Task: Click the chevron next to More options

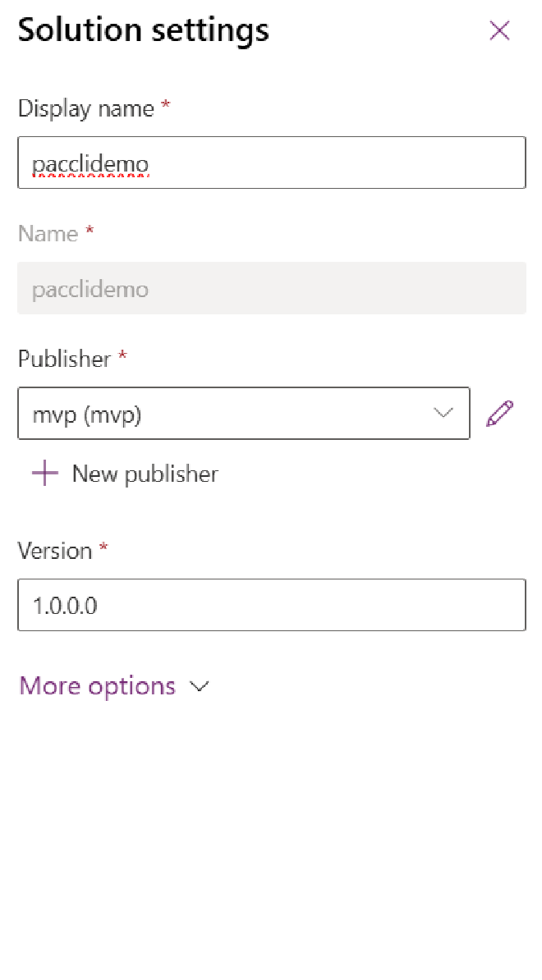Action: (x=200, y=687)
